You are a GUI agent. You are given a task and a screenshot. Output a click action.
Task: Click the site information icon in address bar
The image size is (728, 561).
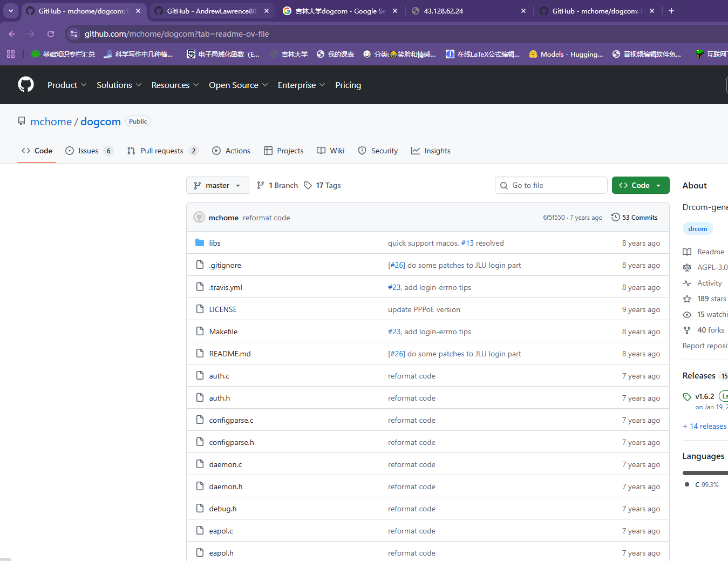click(74, 34)
